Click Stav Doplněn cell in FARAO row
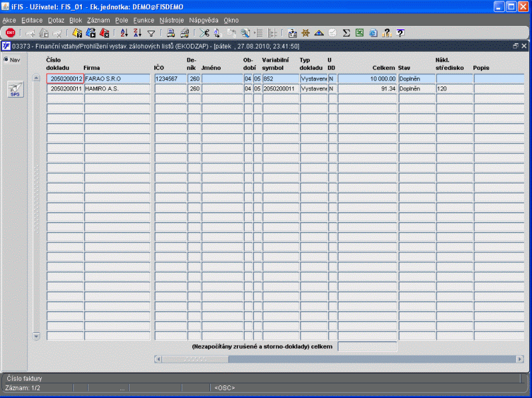 417,78
